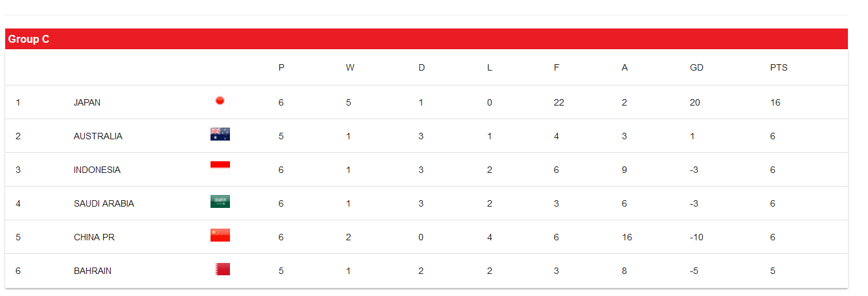Click the PTS column header
The image size is (868, 296).
coord(779,67)
